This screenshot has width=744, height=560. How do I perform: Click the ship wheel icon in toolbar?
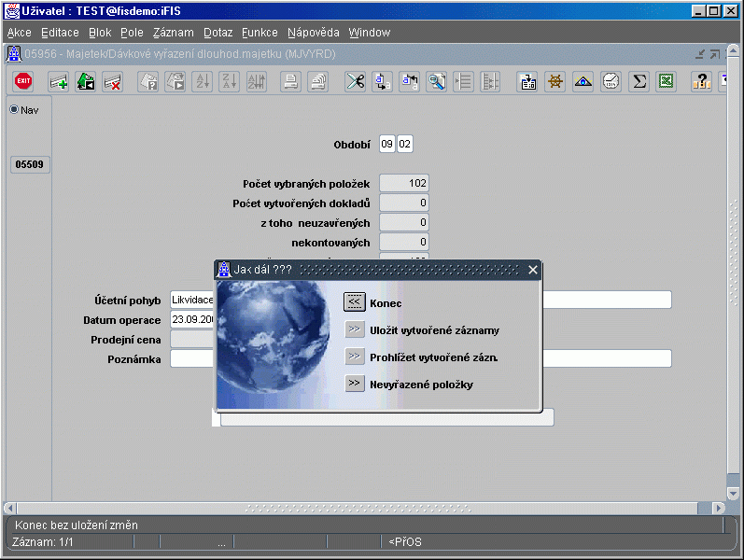(x=555, y=81)
